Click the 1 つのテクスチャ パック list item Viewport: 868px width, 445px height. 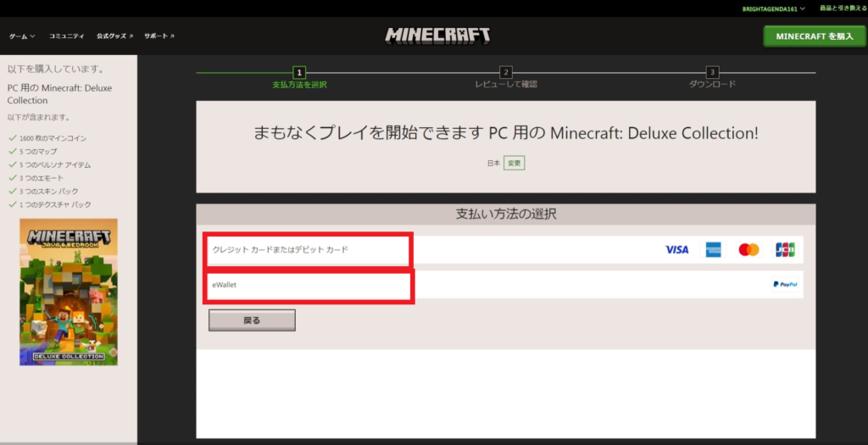(55, 205)
